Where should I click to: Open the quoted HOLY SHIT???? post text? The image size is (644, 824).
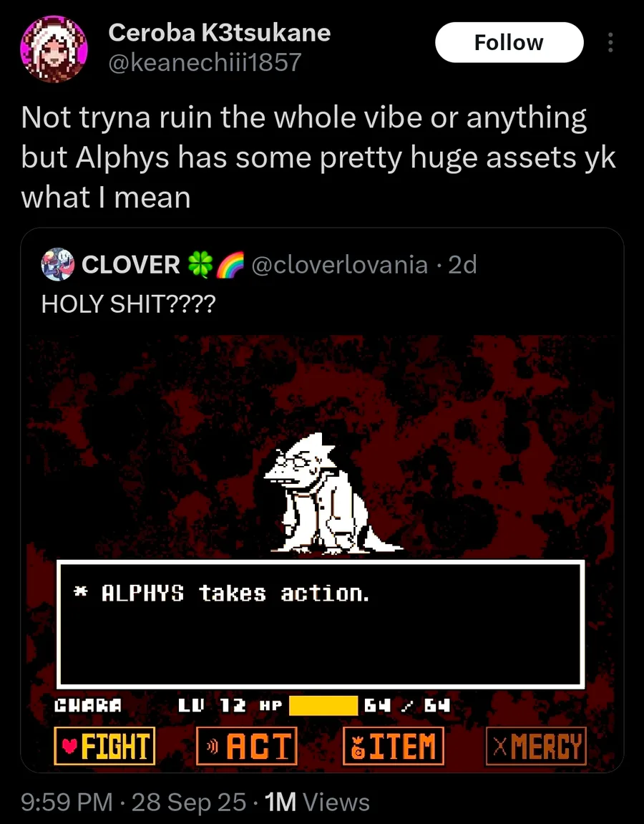click(x=129, y=304)
